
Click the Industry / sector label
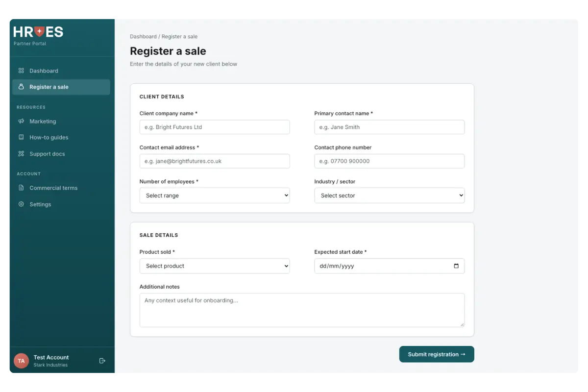click(335, 181)
